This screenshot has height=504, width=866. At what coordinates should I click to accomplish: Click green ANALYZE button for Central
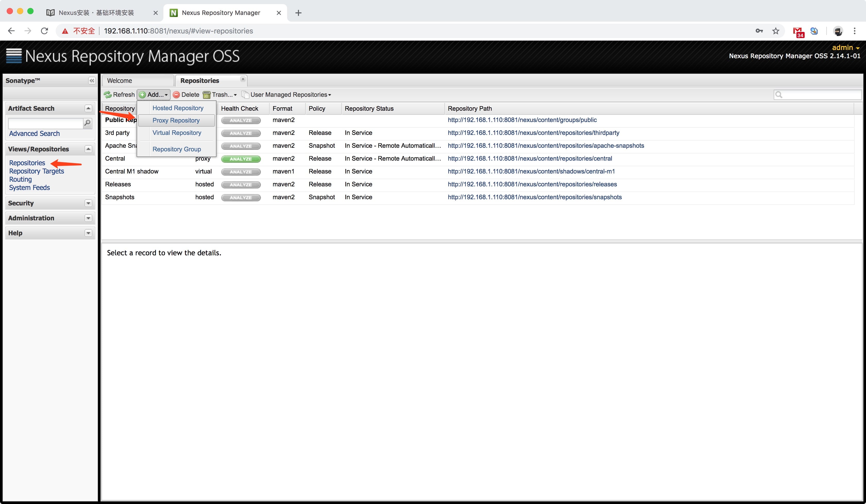tap(240, 159)
